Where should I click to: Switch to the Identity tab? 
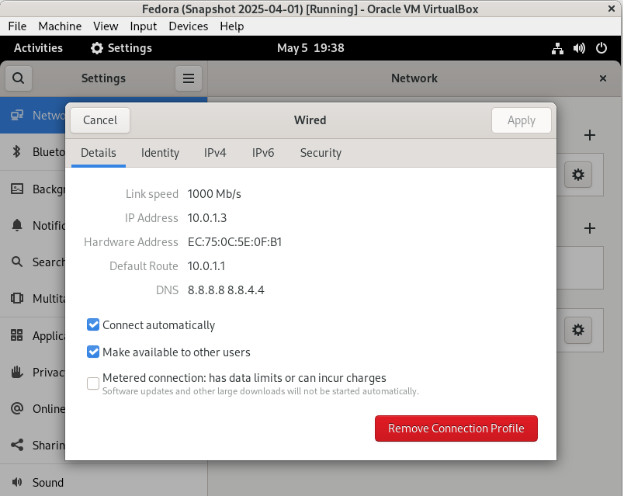pos(160,153)
